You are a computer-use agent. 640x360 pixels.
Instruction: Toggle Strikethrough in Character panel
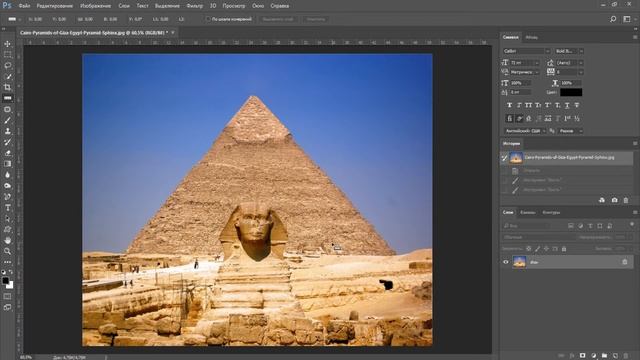pos(577,105)
